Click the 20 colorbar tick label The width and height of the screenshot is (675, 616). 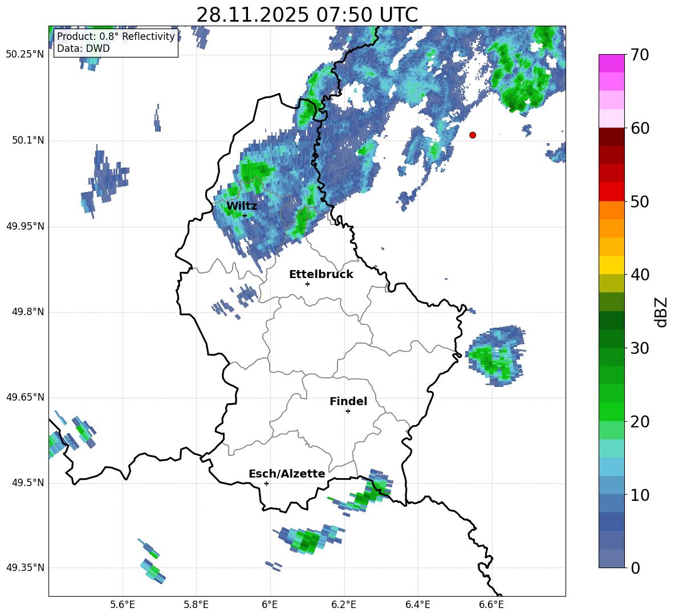640,422
